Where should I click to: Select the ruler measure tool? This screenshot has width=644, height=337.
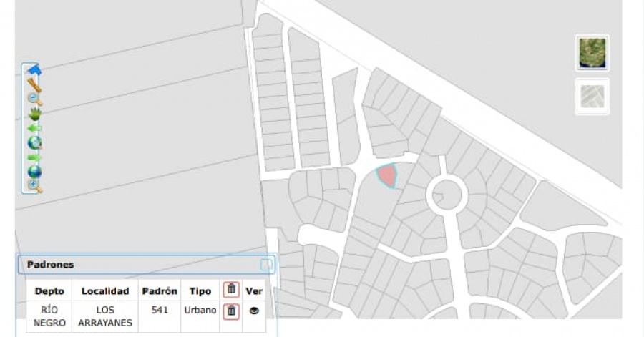[x=34, y=84]
